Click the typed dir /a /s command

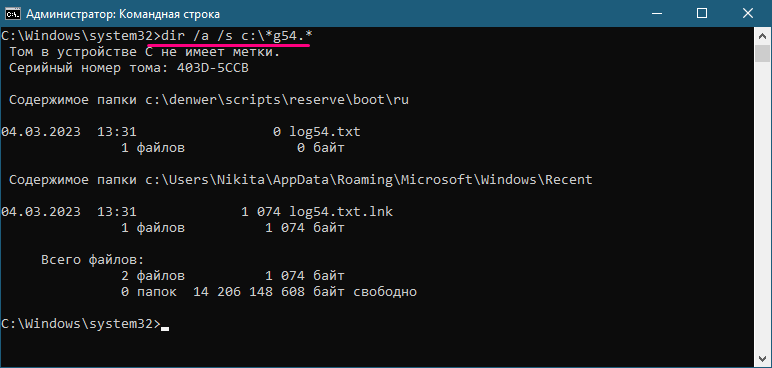(x=234, y=36)
